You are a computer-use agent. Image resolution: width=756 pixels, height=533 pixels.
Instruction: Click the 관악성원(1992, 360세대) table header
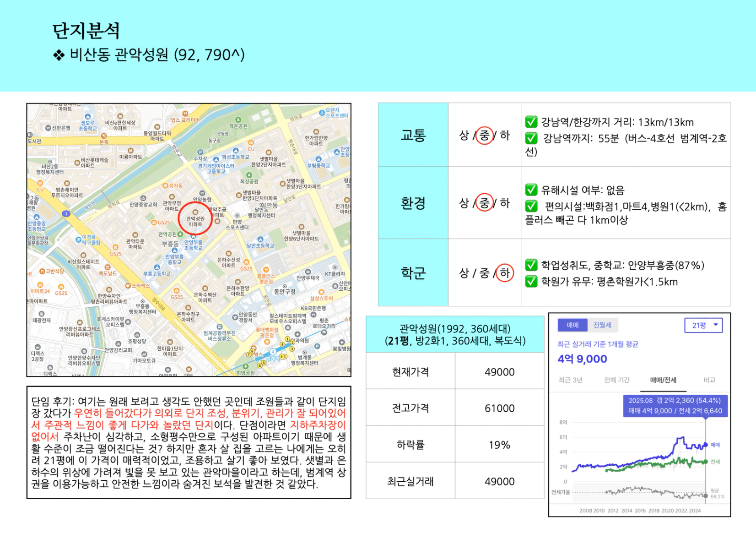point(455,335)
